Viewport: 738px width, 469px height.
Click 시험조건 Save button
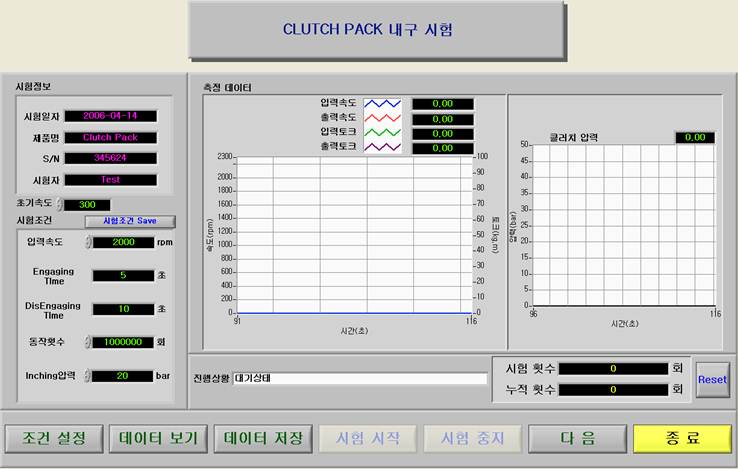130,221
